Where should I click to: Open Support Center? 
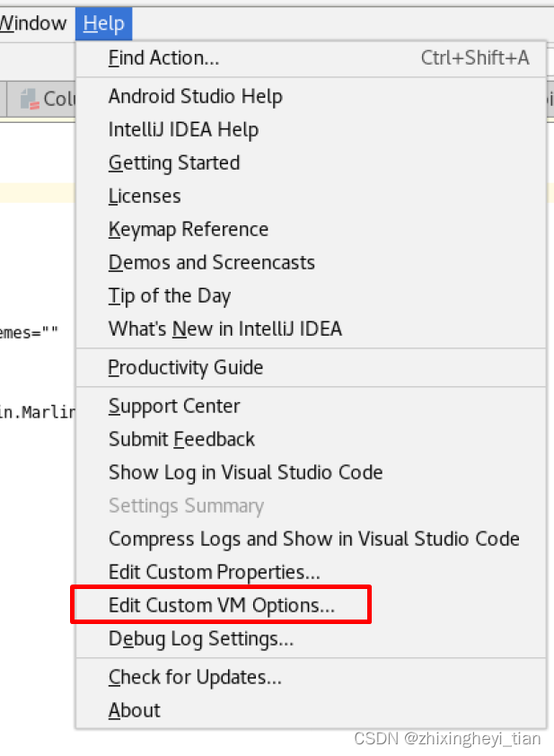click(311, 407)
